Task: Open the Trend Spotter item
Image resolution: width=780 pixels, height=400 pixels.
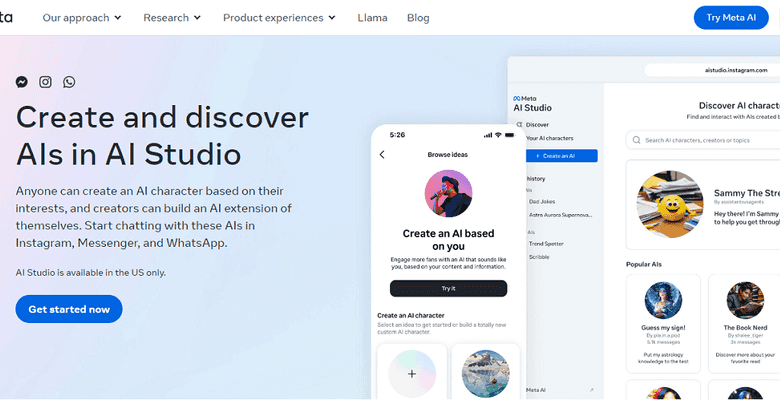Action: click(x=546, y=244)
